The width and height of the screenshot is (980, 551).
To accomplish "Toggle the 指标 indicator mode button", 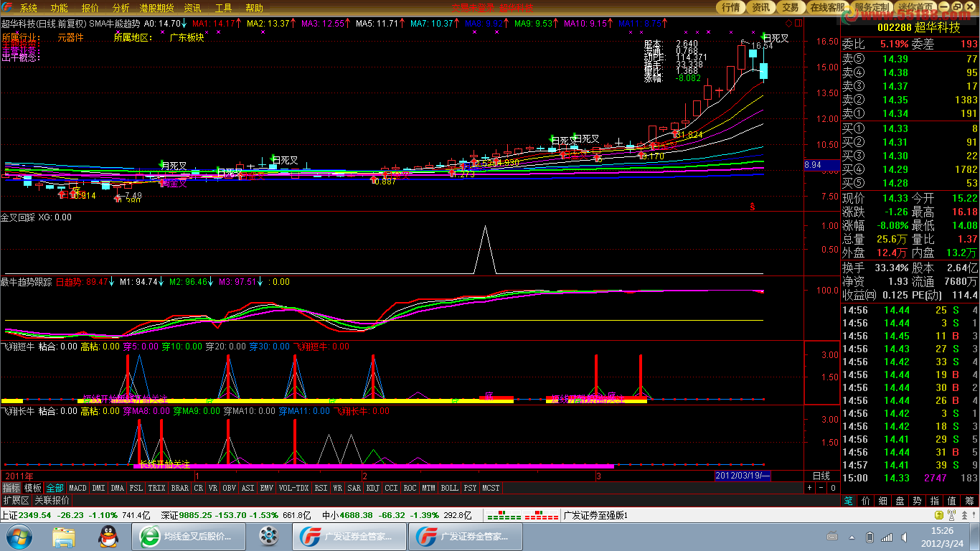I will coord(11,488).
